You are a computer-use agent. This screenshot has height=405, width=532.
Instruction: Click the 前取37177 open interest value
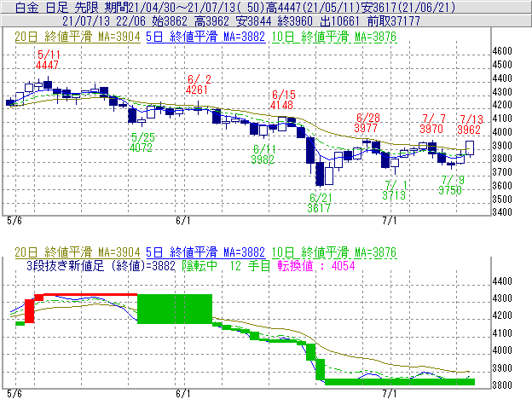coord(394,21)
